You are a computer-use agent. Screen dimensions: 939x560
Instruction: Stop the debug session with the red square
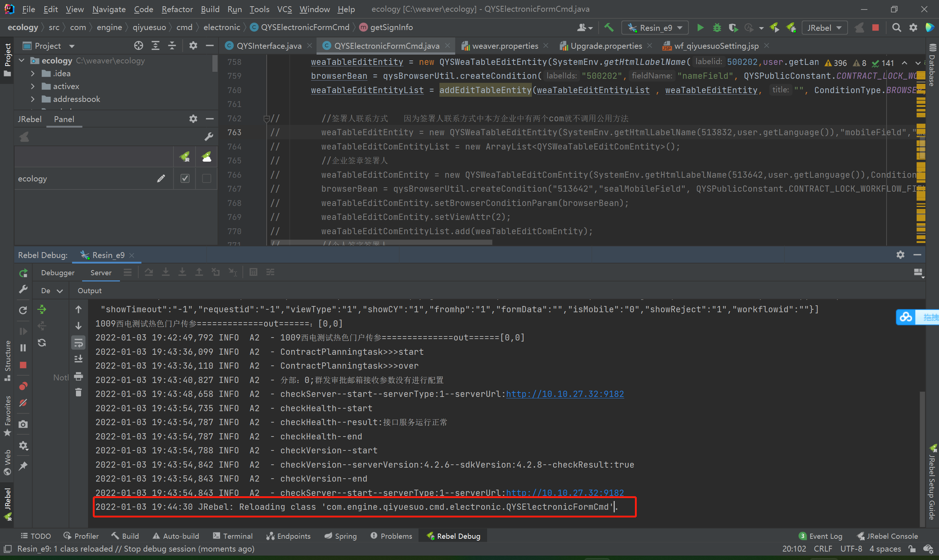(x=23, y=365)
